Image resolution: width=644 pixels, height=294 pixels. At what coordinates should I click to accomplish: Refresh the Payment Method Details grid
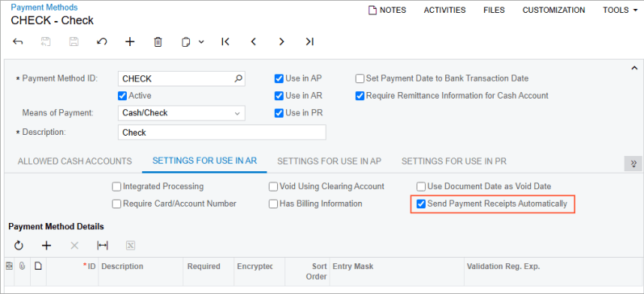19,246
